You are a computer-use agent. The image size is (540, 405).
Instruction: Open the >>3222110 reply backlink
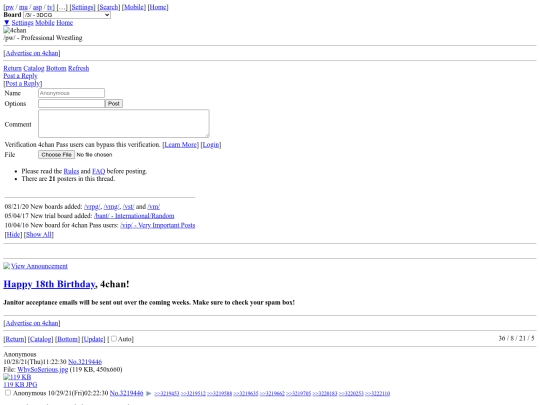click(x=377, y=393)
